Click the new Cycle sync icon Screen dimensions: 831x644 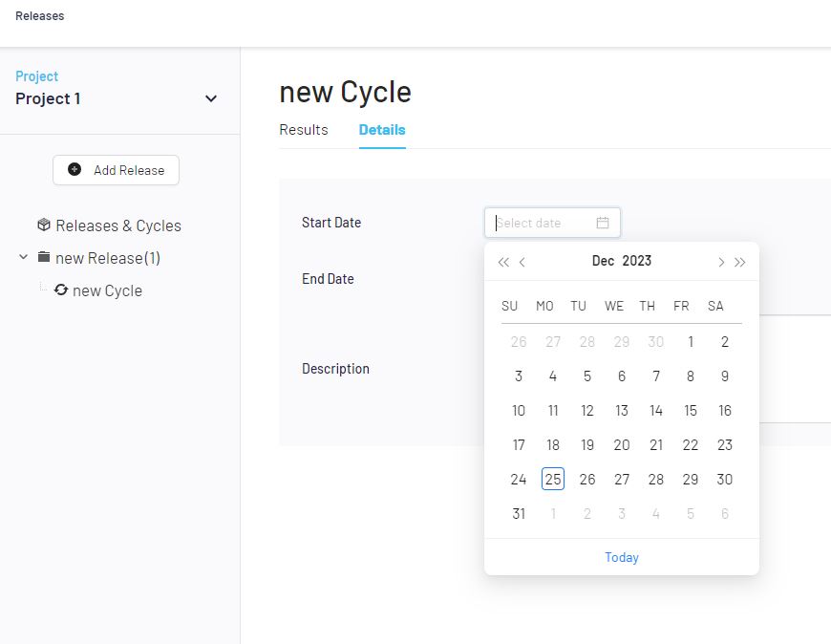61,290
